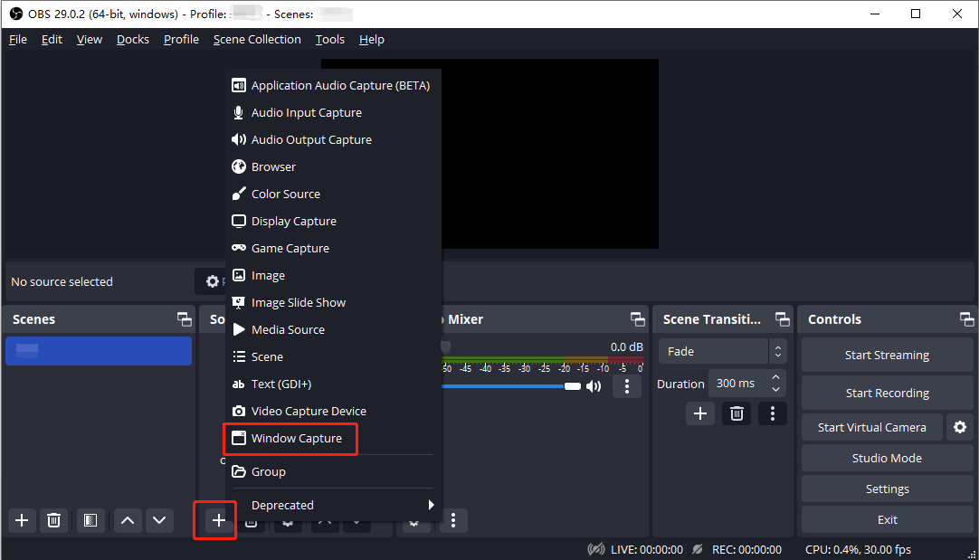Screen dimensions: 979x560
Task: Open the Edit menu
Action: click(52, 39)
